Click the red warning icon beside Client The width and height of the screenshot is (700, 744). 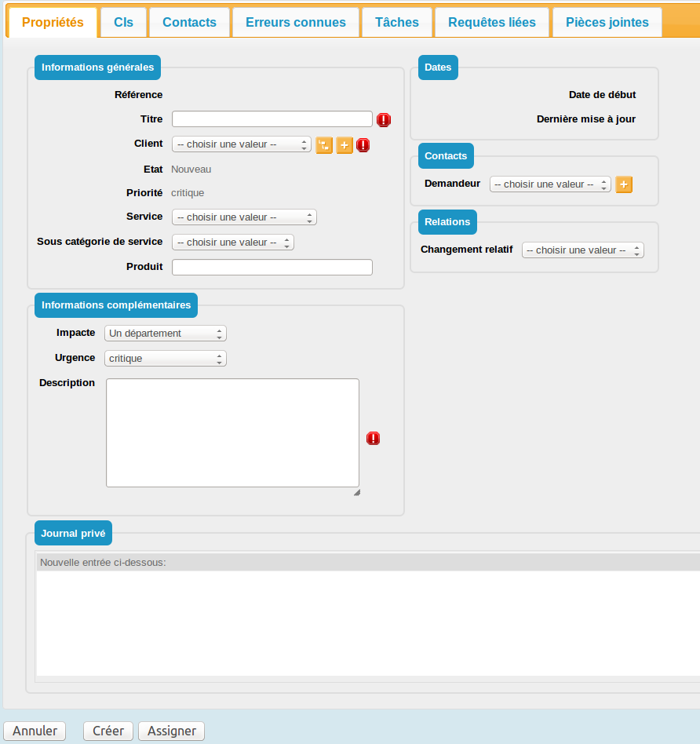(x=363, y=145)
